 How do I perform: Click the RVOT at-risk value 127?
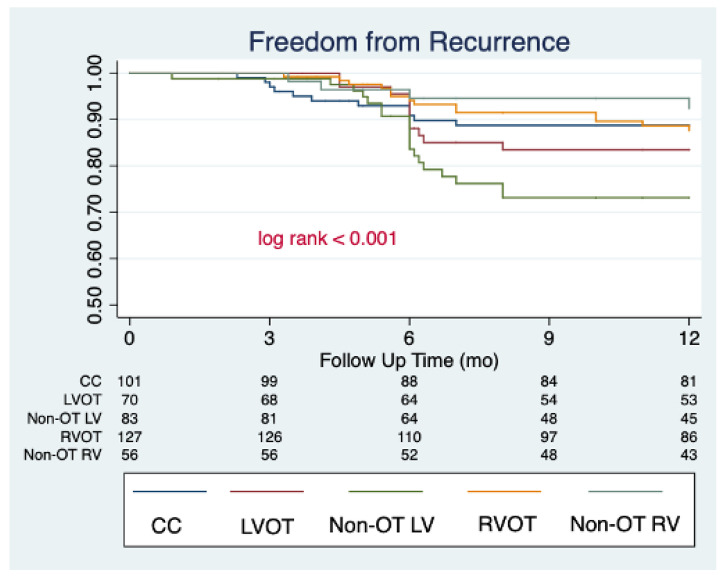[129, 436]
